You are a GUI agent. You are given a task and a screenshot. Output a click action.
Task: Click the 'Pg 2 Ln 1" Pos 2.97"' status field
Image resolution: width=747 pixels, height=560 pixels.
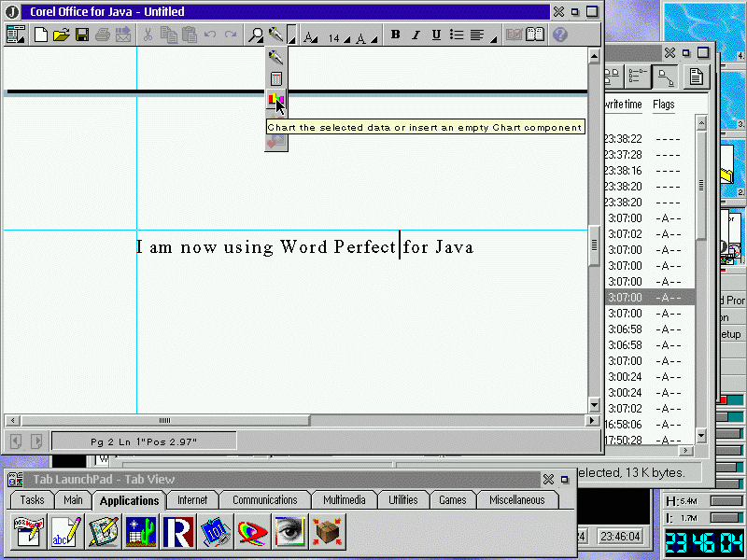(x=144, y=441)
